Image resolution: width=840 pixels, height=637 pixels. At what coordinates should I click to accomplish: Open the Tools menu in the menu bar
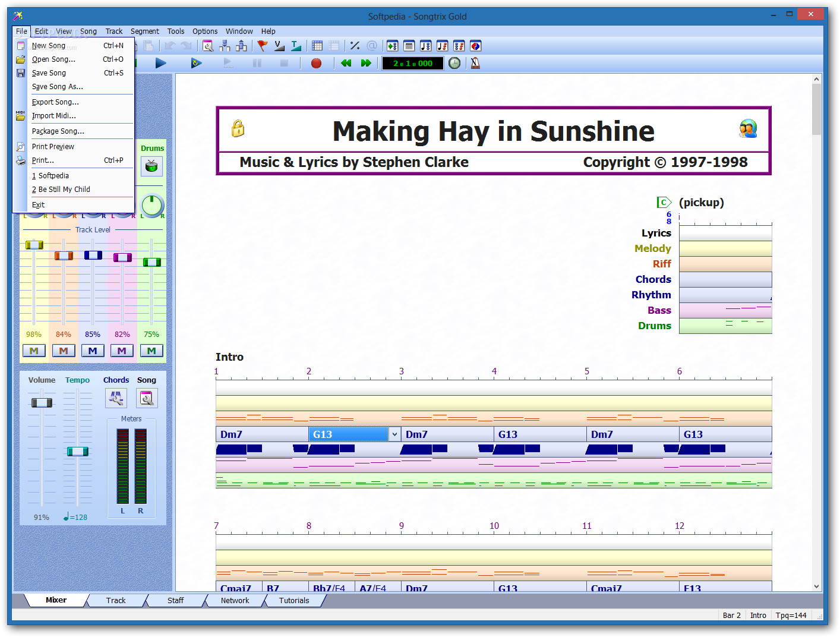[176, 31]
